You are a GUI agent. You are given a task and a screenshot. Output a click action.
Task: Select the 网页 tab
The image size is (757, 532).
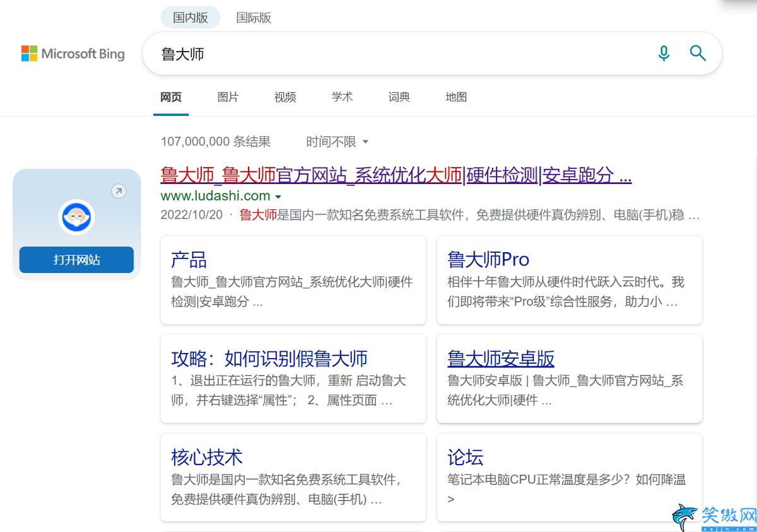(171, 97)
